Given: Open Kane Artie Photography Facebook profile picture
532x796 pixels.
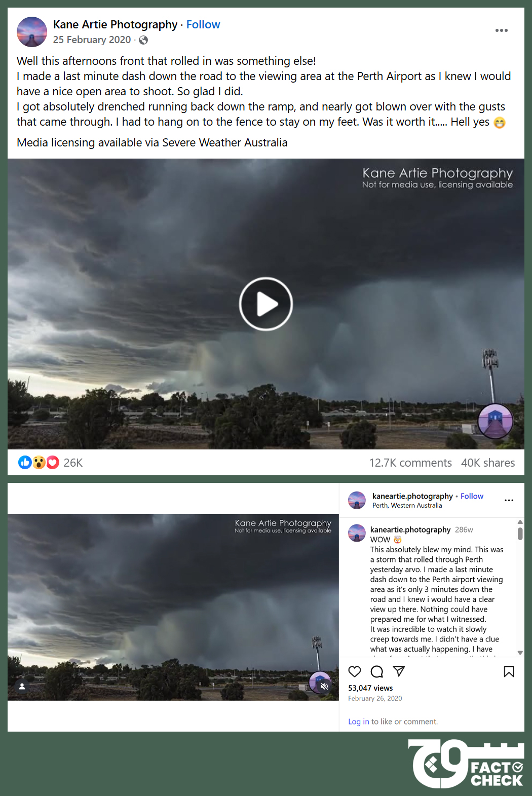Looking at the screenshot, I should pyautogui.click(x=32, y=32).
